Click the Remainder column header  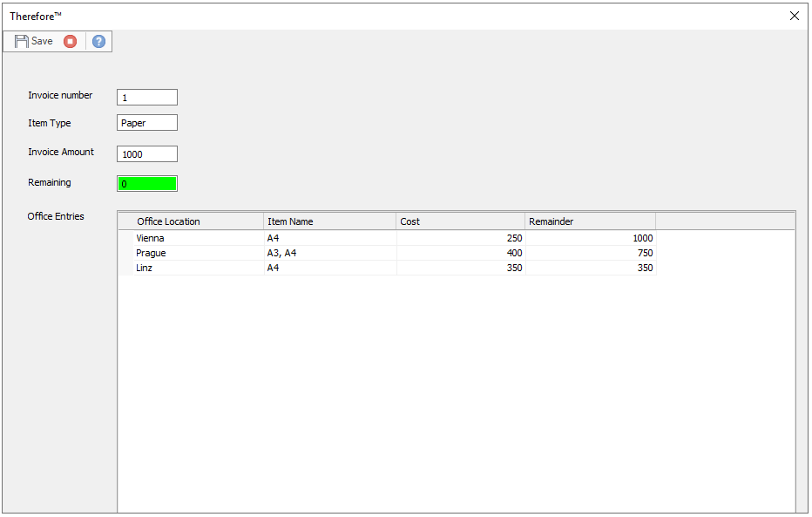pyautogui.click(x=590, y=221)
